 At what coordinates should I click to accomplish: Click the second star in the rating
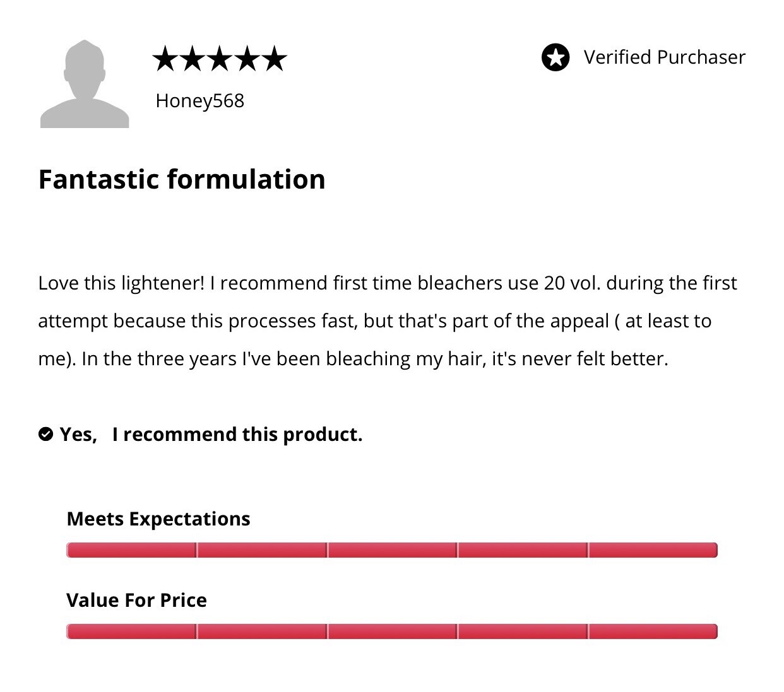193,59
